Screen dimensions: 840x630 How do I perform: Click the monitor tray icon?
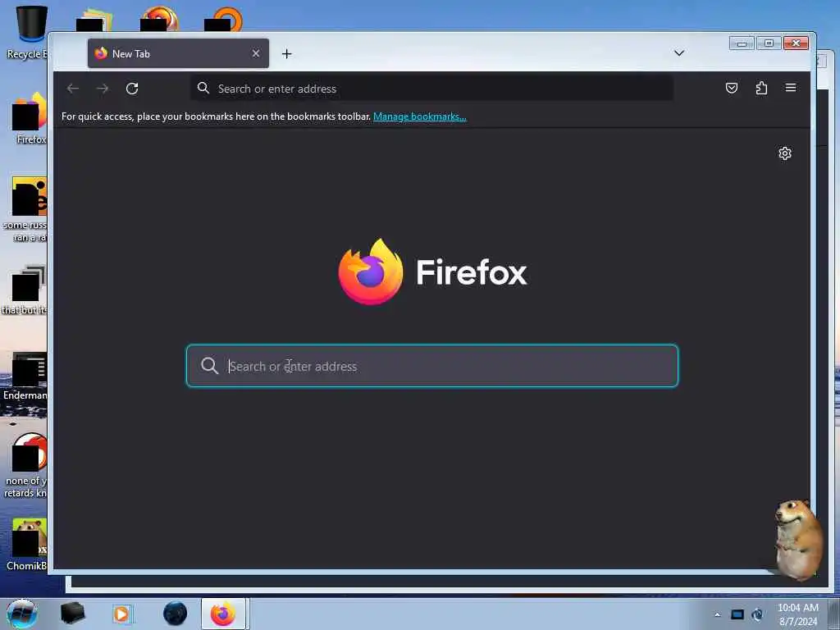click(737, 615)
